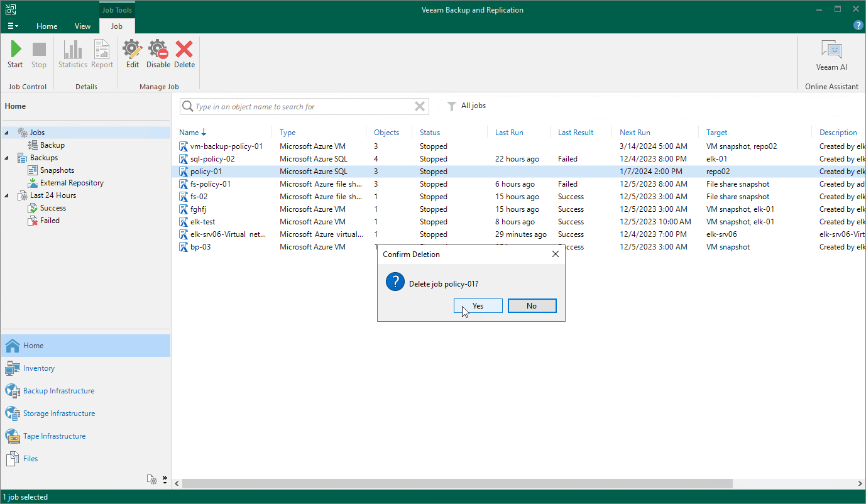Viewport: 866px width, 504px height.
Task: Sort by the Description column header
Action: click(838, 133)
